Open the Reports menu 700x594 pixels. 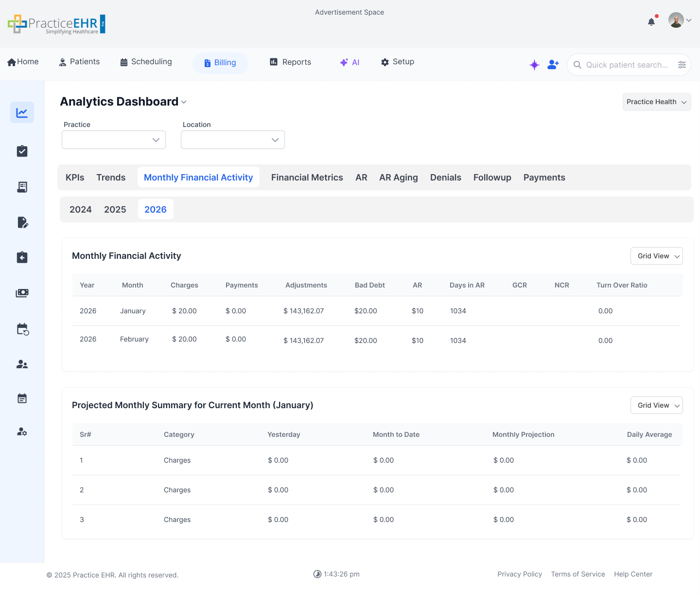290,62
